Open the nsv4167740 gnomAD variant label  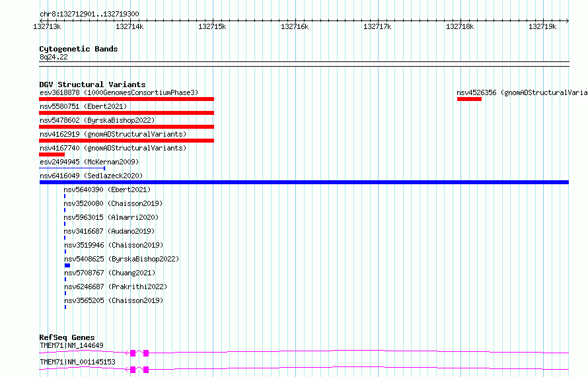point(113,148)
